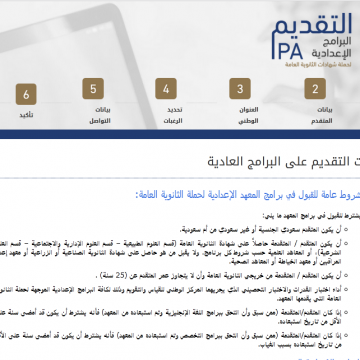Click the English language program exclusion condition
Image resolution: width=360 pixels, height=360 pixels.
pyautogui.click(x=180, y=316)
